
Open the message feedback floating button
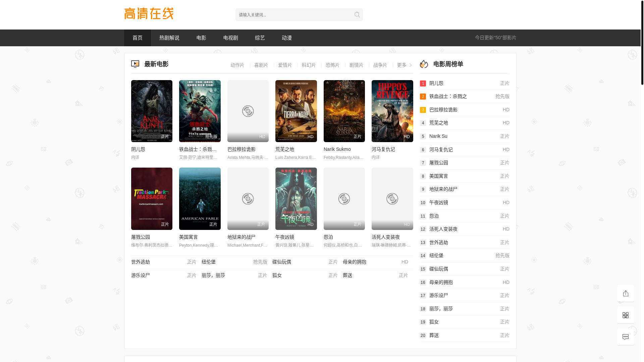click(626, 337)
